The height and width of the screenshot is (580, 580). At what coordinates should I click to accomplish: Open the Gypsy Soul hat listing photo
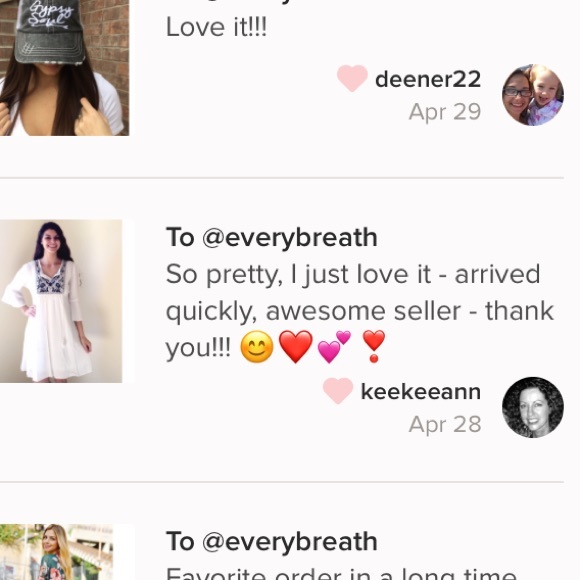64,68
